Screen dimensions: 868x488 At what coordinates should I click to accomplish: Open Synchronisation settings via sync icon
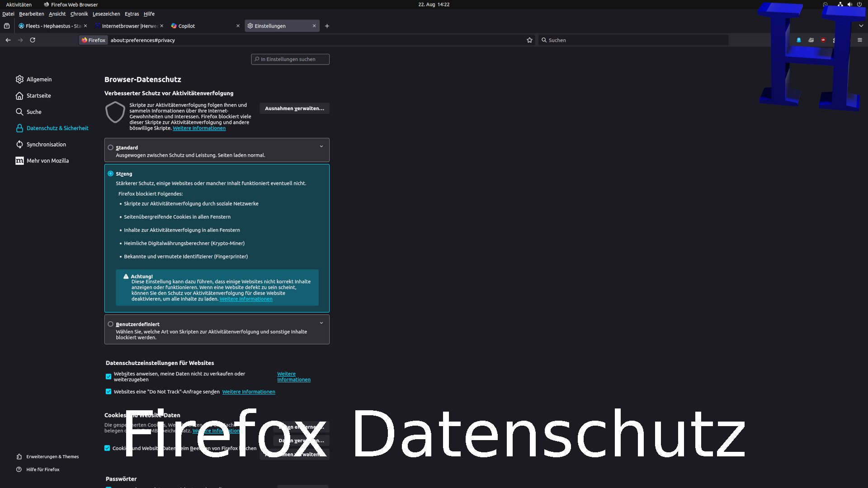tap(19, 144)
